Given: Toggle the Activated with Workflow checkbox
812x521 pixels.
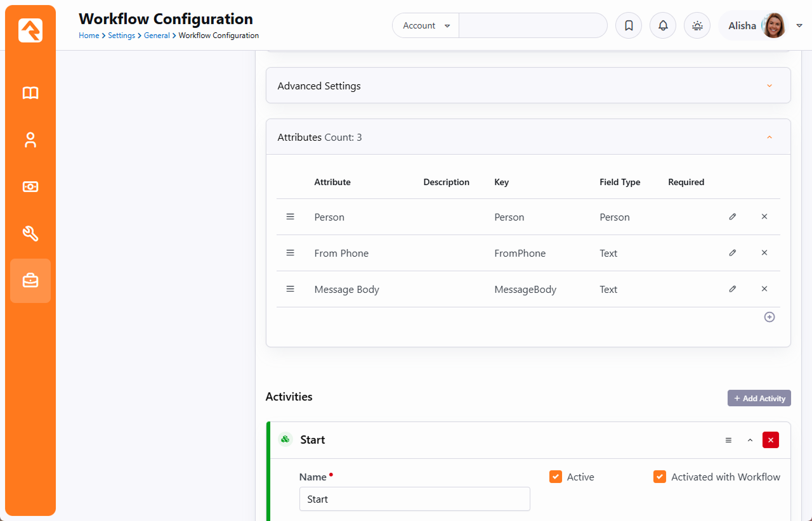Looking at the screenshot, I should pyautogui.click(x=660, y=477).
